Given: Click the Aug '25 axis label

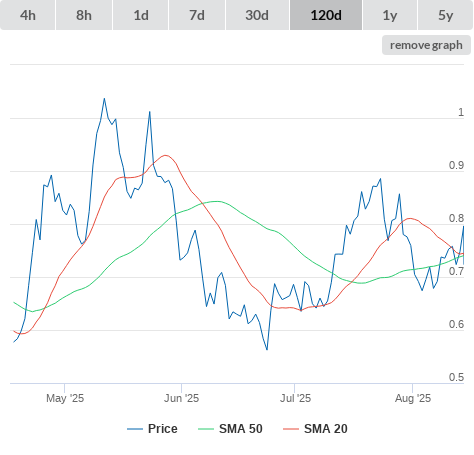Looking at the screenshot, I should click(413, 398).
